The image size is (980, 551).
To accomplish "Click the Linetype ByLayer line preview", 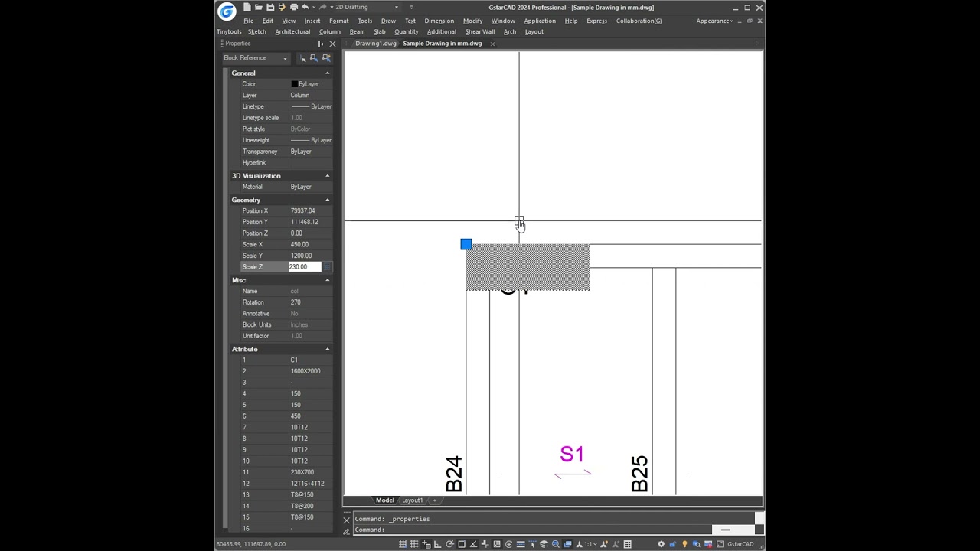I will (300, 106).
